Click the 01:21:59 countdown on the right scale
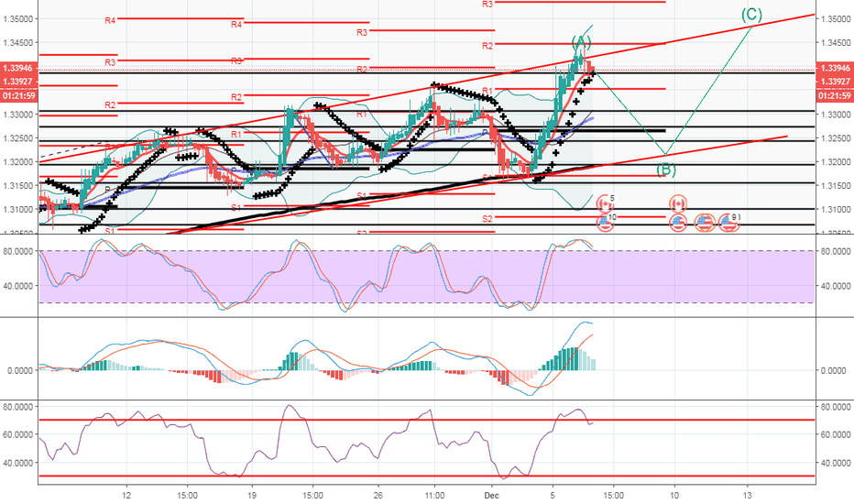854x504 pixels. (835, 96)
